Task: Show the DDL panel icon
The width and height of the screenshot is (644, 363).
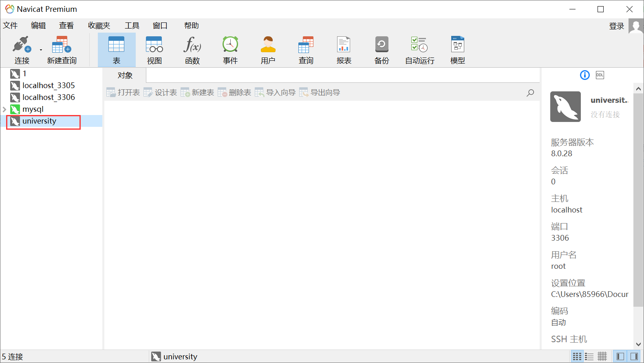Action: [600, 75]
